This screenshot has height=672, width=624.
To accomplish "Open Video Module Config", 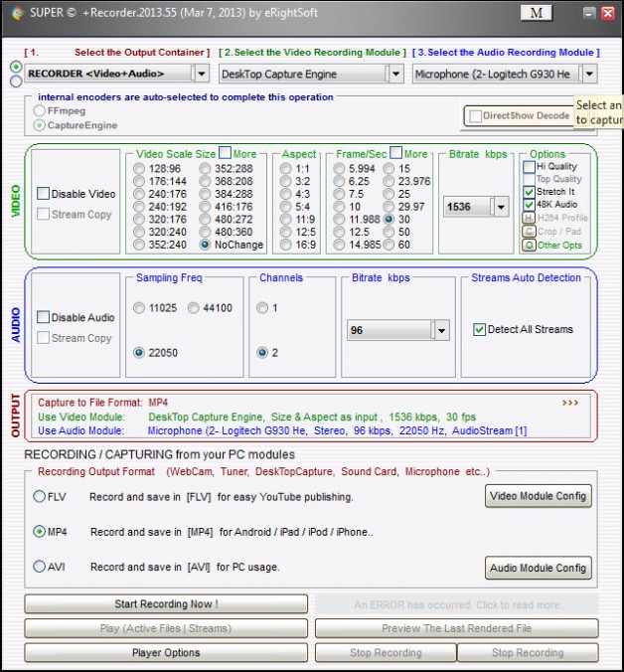I will pos(539,495).
